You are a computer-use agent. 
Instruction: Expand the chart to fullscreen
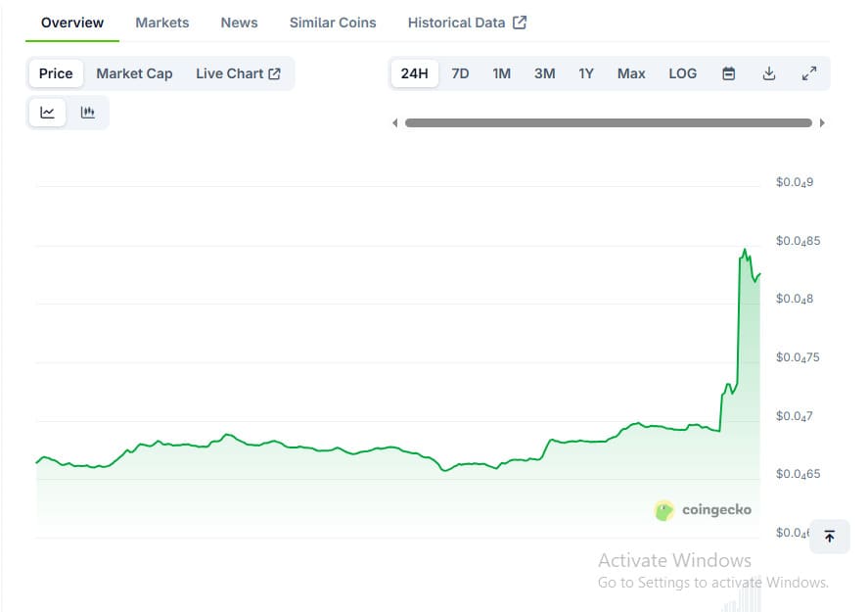[809, 73]
